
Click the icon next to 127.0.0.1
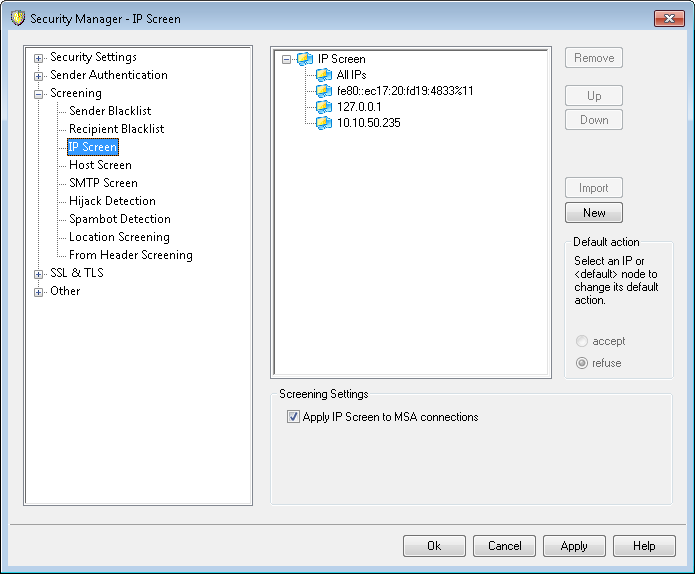pyautogui.click(x=324, y=107)
